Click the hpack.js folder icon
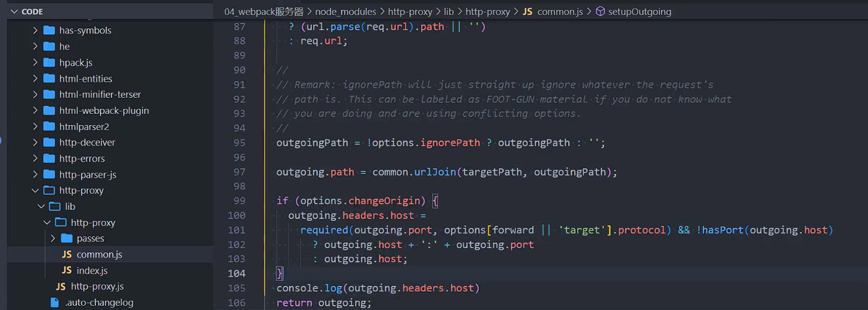 click(49, 62)
